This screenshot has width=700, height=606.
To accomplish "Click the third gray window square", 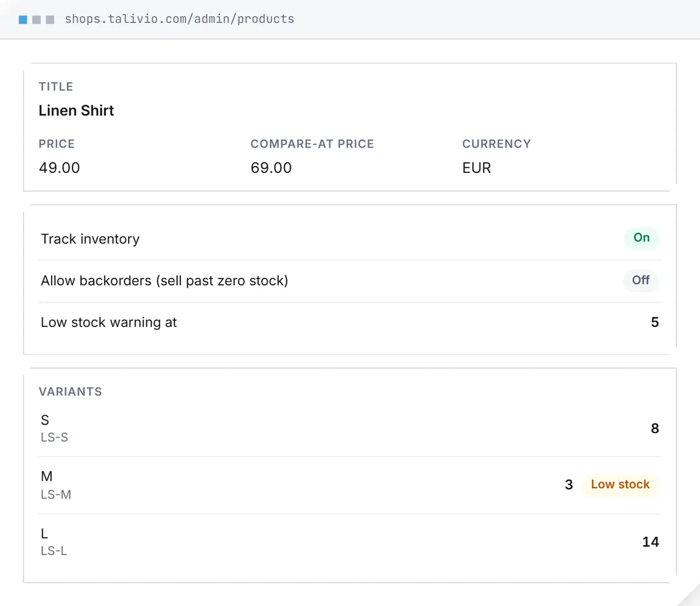I will click(50, 20).
